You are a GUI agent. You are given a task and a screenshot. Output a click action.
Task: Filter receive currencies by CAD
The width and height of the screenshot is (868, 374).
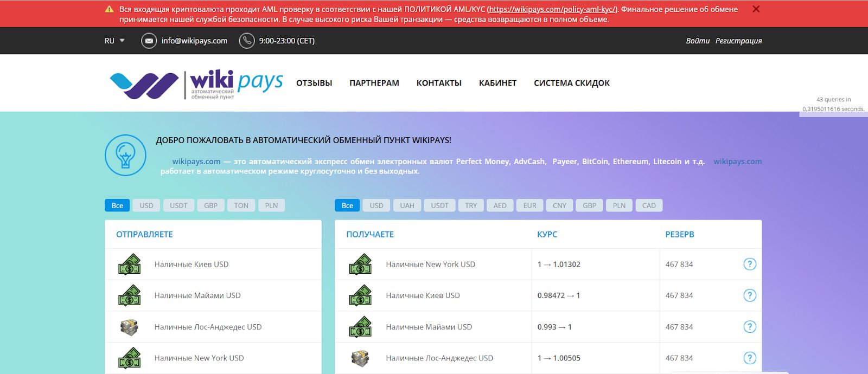(649, 205)
